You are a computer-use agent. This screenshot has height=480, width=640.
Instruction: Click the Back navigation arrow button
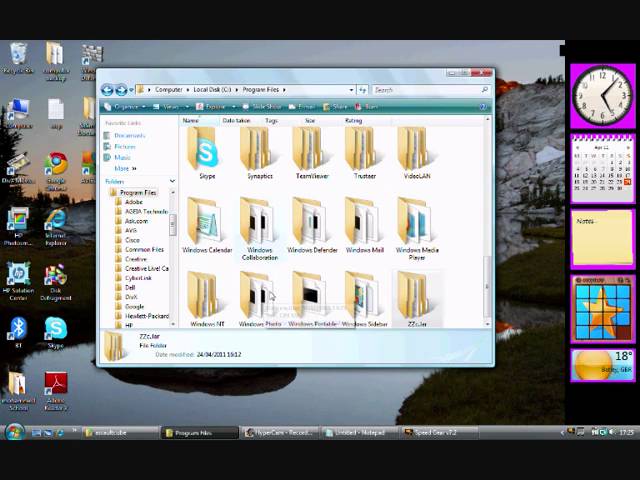[107, 89]
